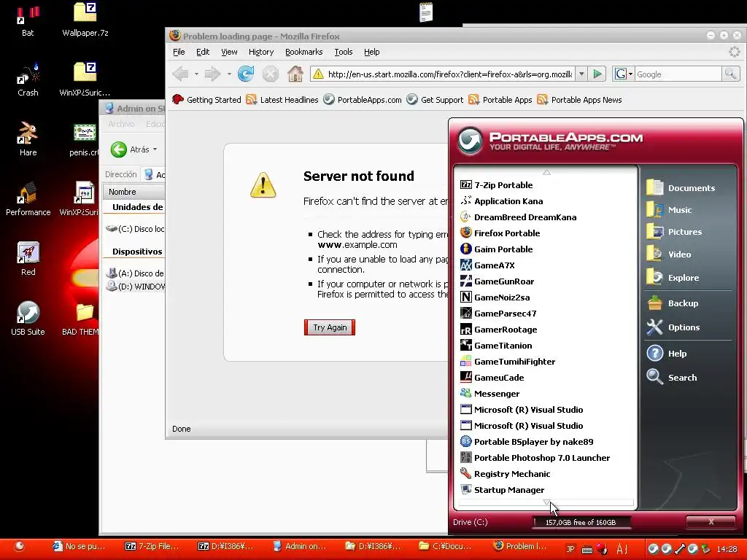Expand the Back history dropdown arrow

pos(196,74)
